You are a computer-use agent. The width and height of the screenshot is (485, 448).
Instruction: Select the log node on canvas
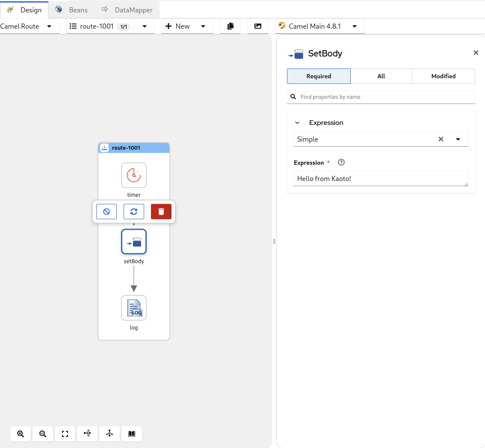133,308
